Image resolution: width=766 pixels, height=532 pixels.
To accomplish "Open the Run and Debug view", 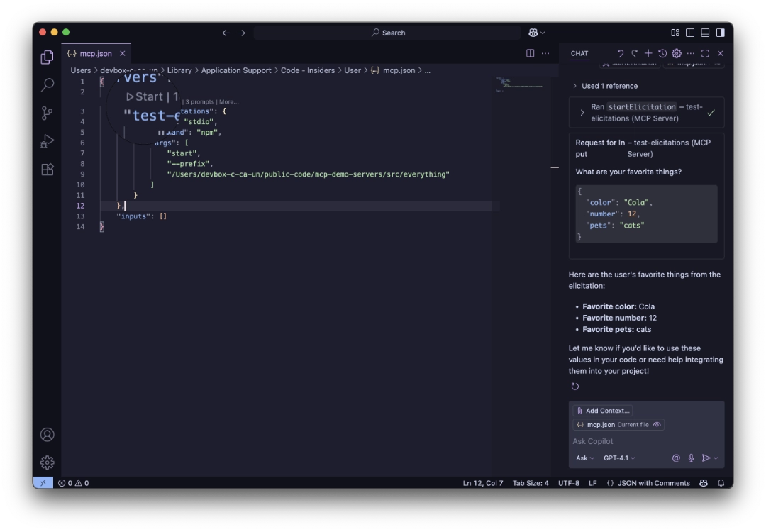I will (47, 141).
